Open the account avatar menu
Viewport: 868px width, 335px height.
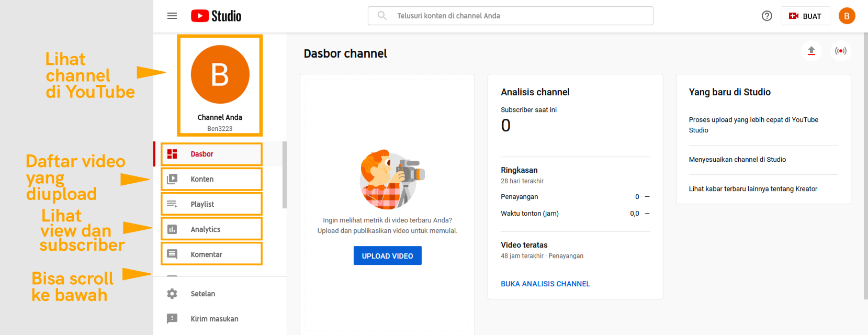(847, 16)
